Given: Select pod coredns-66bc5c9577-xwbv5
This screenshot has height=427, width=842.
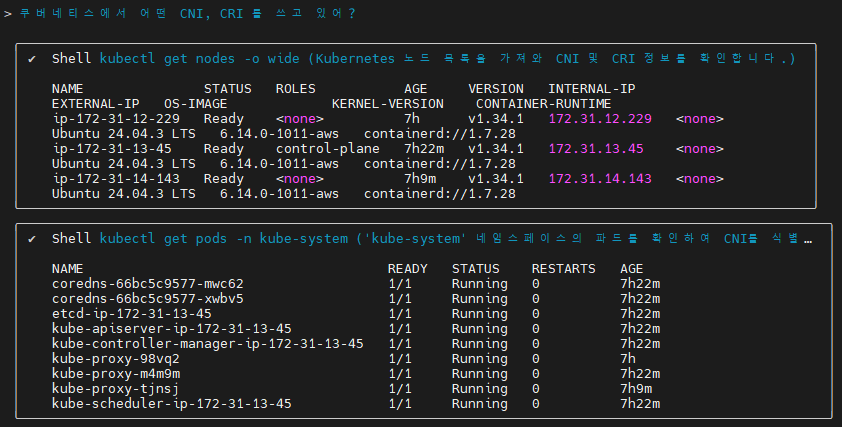Looking at the screenshot, I should (x=148, y=299).
